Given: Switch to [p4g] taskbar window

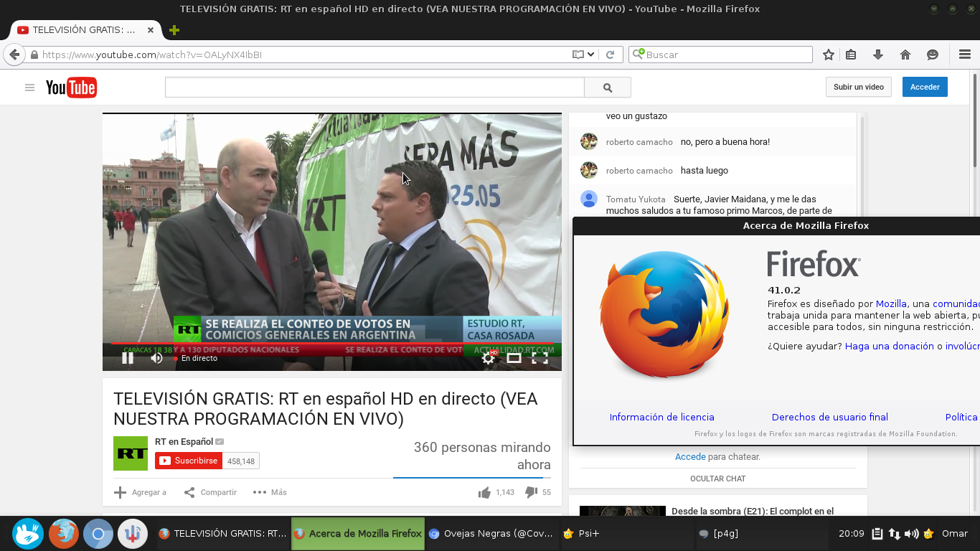Looking at the screenshot, I should tap(761, 534).
